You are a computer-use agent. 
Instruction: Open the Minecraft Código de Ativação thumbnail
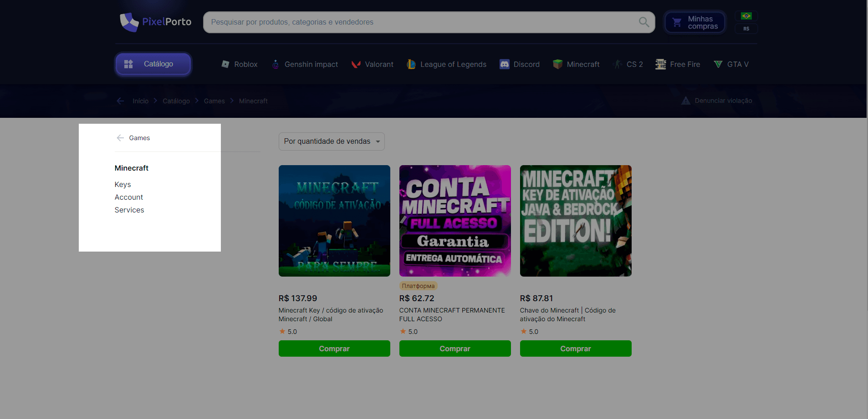tap(334, 221)
